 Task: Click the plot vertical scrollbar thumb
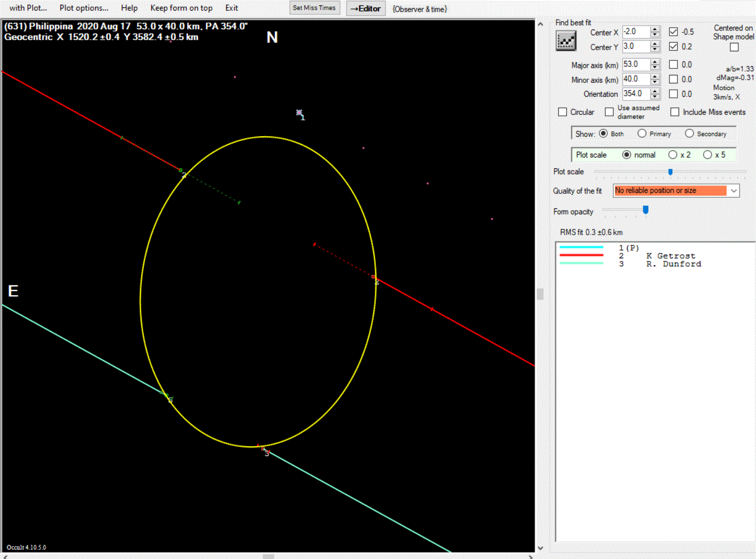click(x=541, y=294)
